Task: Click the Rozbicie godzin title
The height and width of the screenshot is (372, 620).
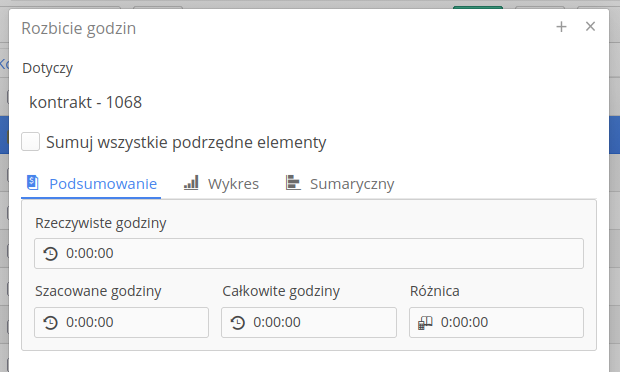Action: point(79,28)
